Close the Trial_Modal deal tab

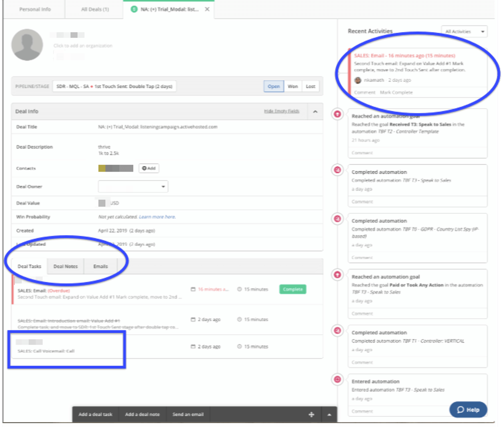click(x=207, y=9)
